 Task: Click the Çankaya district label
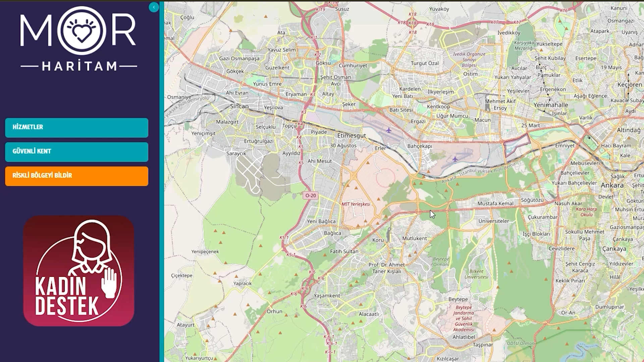tap(614, 249)
